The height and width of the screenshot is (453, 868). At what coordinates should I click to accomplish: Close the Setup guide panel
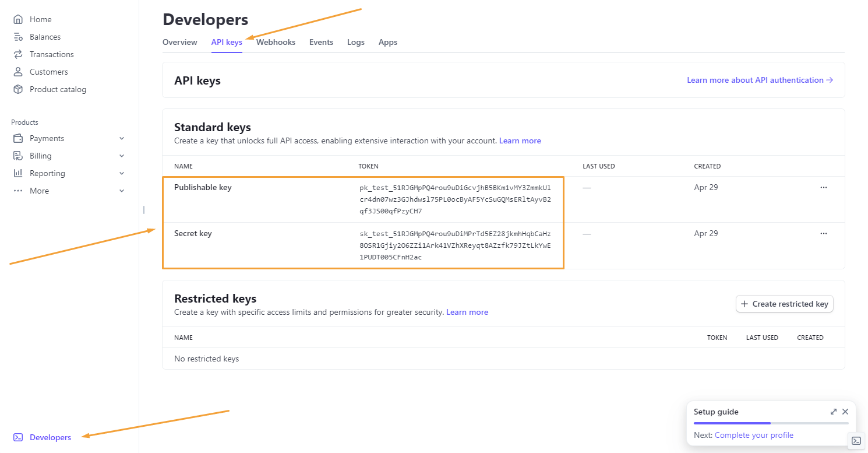(845, 412)
